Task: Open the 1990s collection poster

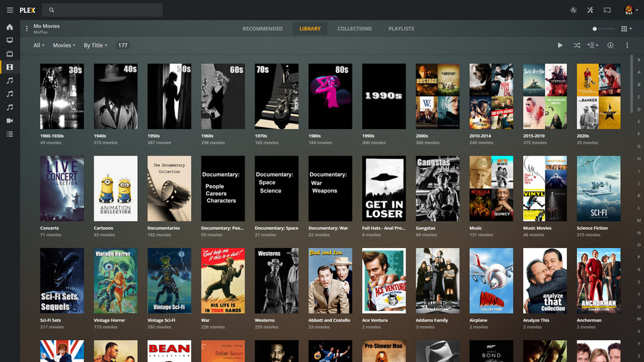Action: pos(384,96)
